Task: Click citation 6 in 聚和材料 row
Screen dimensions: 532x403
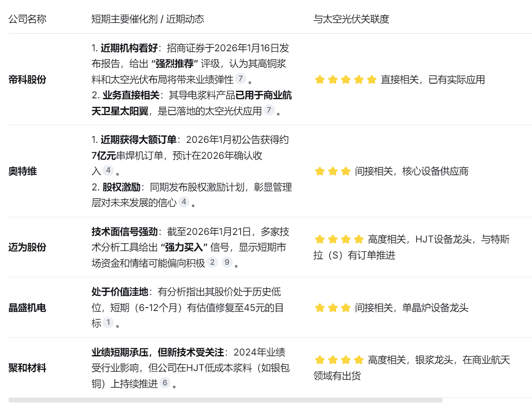Action: [165, 383]
